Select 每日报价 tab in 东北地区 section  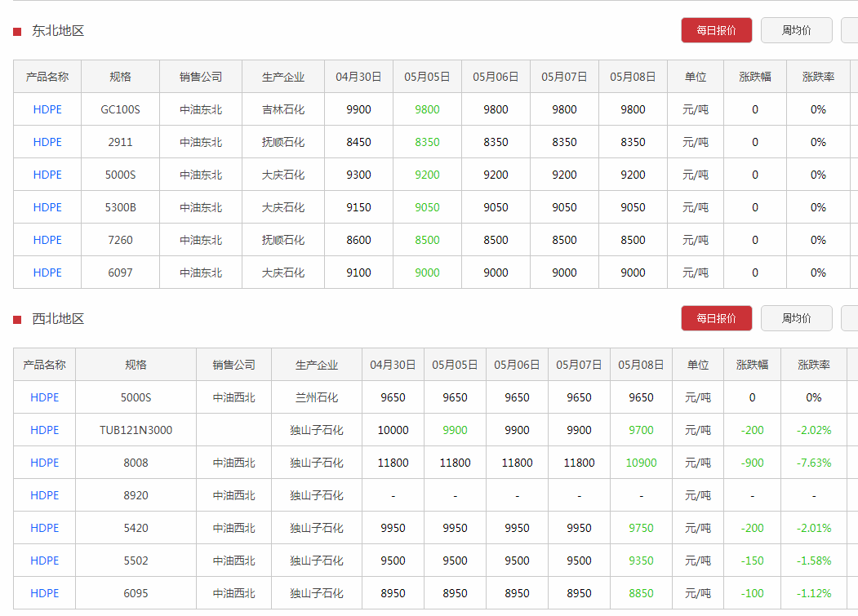pyautogui.click(x=716, y=30)
